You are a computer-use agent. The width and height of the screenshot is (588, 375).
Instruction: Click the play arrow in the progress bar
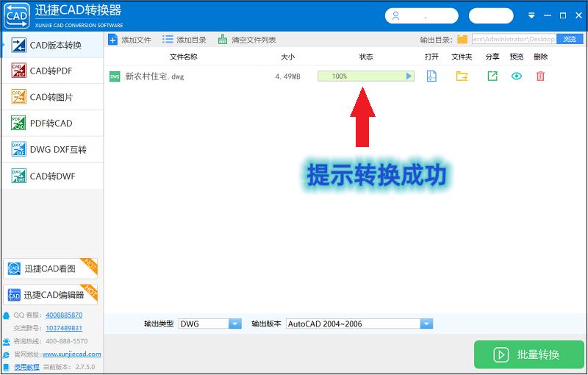[x=409, y=76]
